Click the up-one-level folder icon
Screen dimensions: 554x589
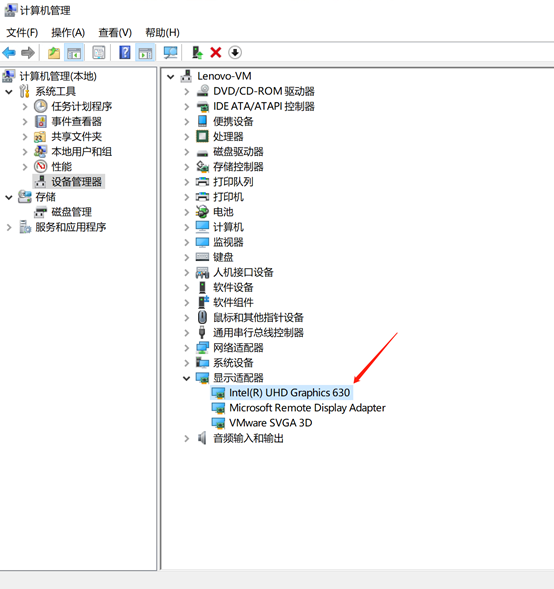coord(54,53)
